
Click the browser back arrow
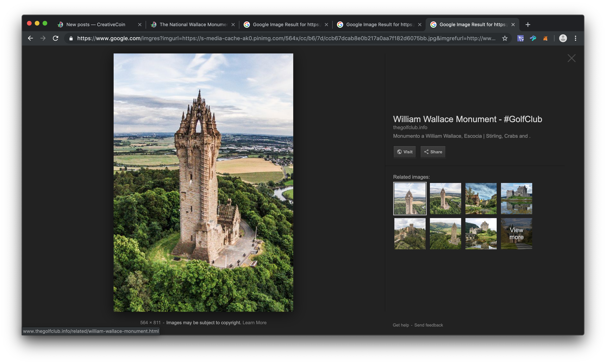pyautogui.click(x=30, y=38)
